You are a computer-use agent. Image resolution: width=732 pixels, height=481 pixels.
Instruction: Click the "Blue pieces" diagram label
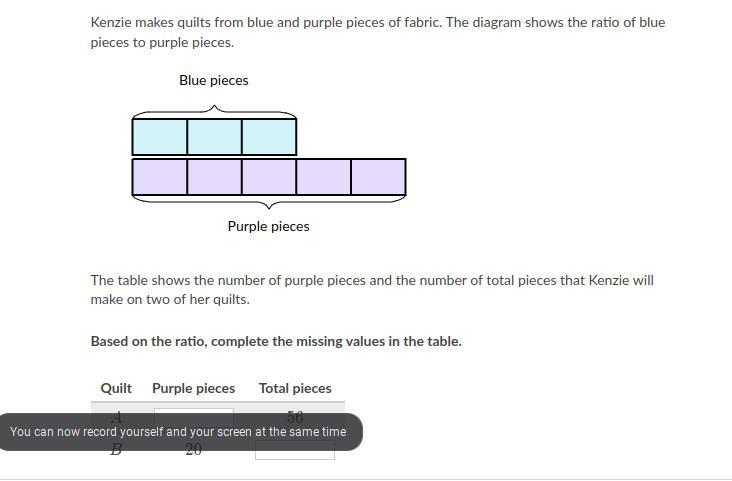[x=214, y=80]
